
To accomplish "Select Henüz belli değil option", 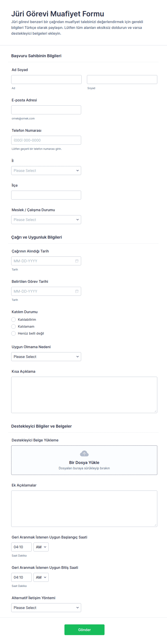I will 13,333.
